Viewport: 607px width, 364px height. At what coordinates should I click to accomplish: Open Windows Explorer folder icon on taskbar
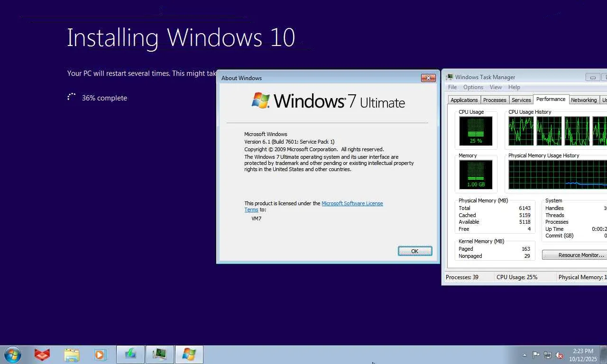[x=72, y=355]
